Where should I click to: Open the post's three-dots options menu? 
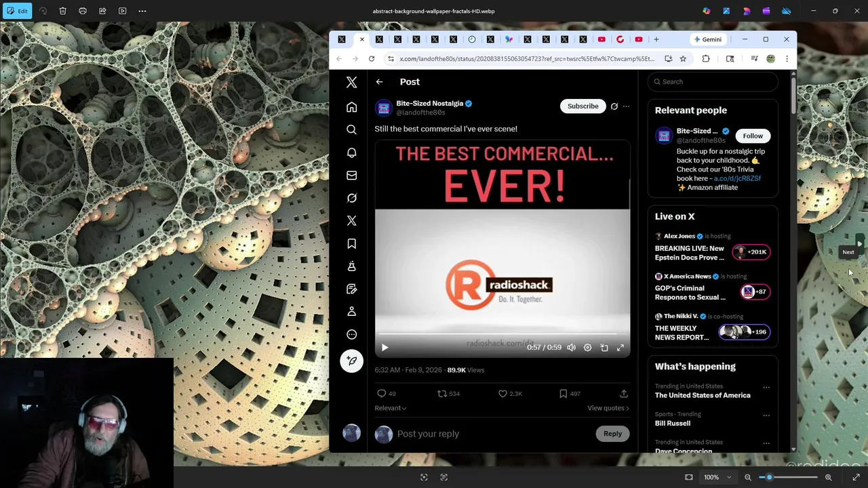(x=626, y=106)
